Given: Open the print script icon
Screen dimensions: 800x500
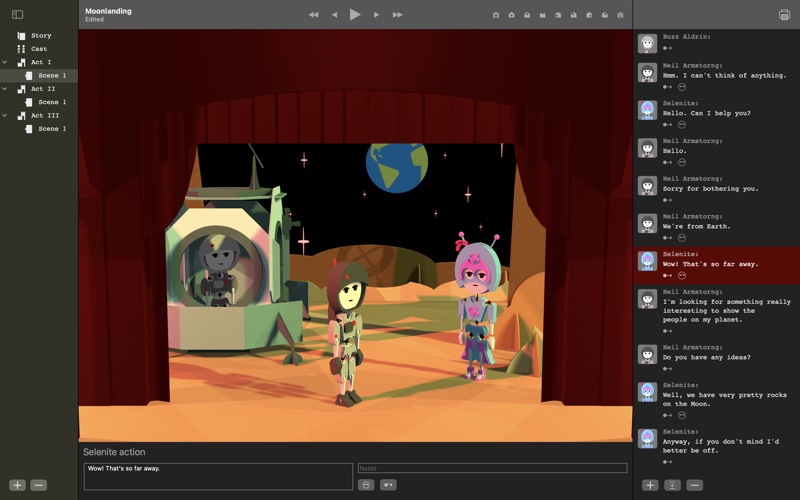Looking at the screenshot, I should click(784, 15).
